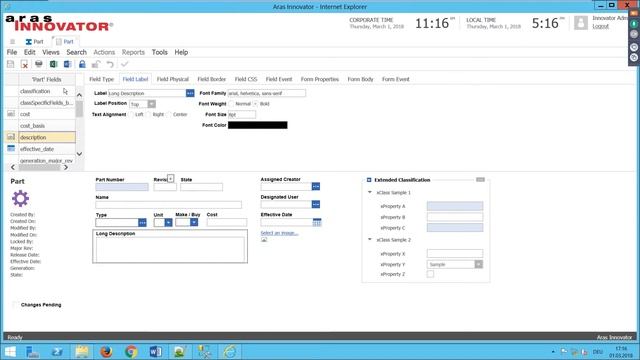Click the Extended Classification grey corner button
The width and height of the screenshot is (640, 360).
[480, 180]
